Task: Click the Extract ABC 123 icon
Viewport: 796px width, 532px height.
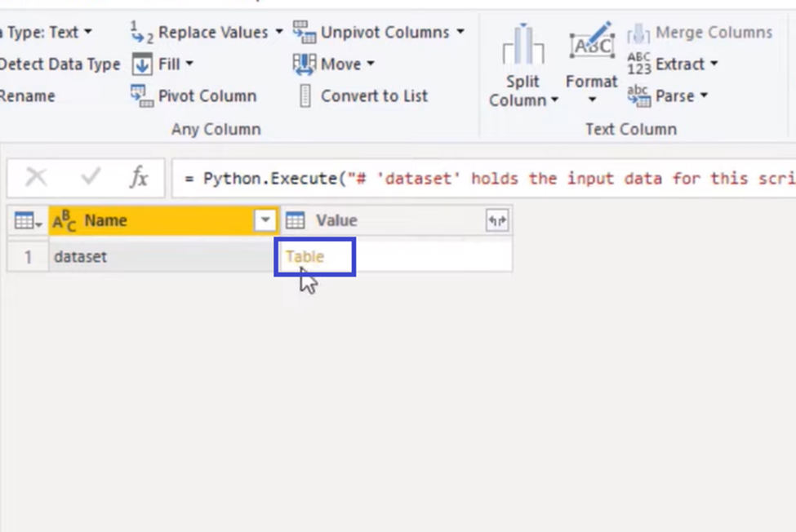Action: pyautogui.click(x=638, y=64)
